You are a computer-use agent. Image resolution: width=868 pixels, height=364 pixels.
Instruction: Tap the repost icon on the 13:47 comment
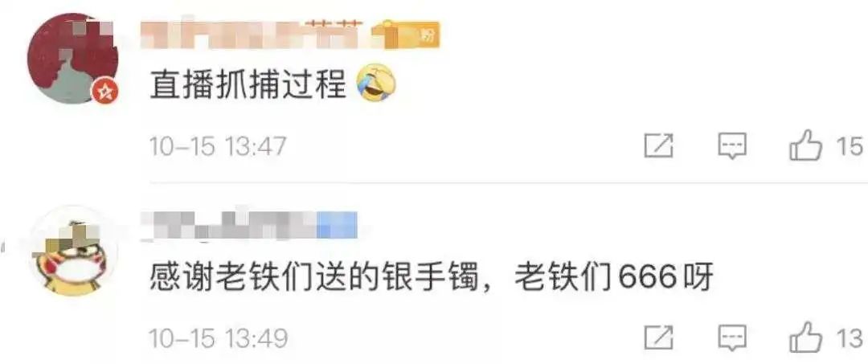(659, 146)
